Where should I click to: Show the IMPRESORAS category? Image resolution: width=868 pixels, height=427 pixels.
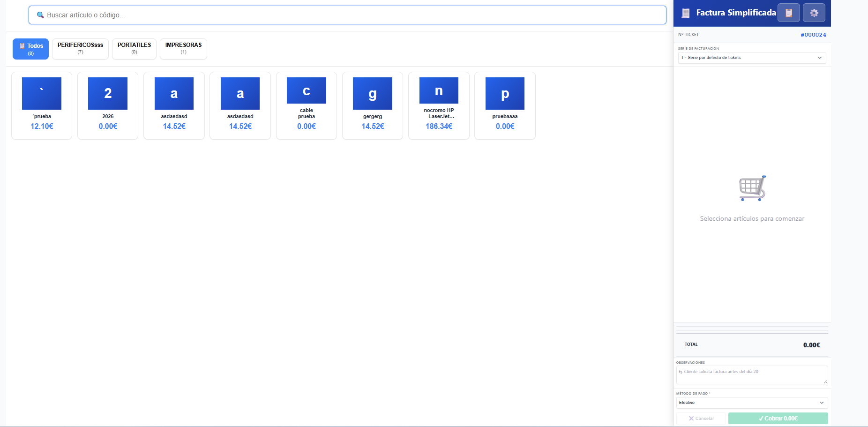pos(183,49)
